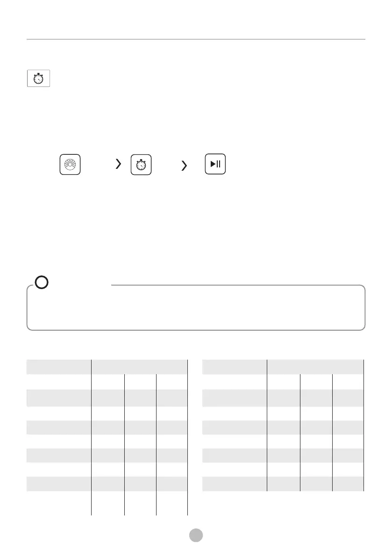This screenshot has height=557, width=392.
Task: Click the last shaded row label in the left table
Action: 58,484
